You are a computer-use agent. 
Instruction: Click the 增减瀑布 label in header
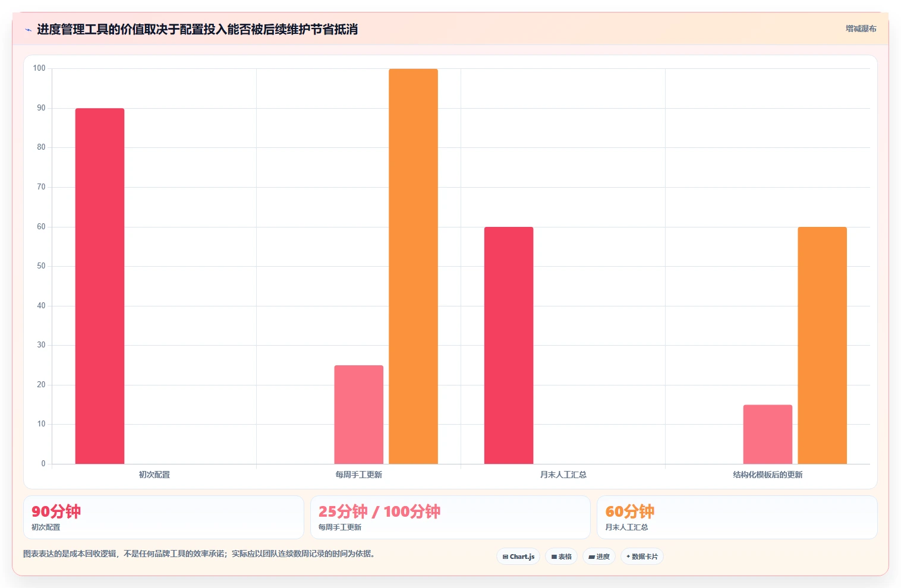click(x=861, y=29)
